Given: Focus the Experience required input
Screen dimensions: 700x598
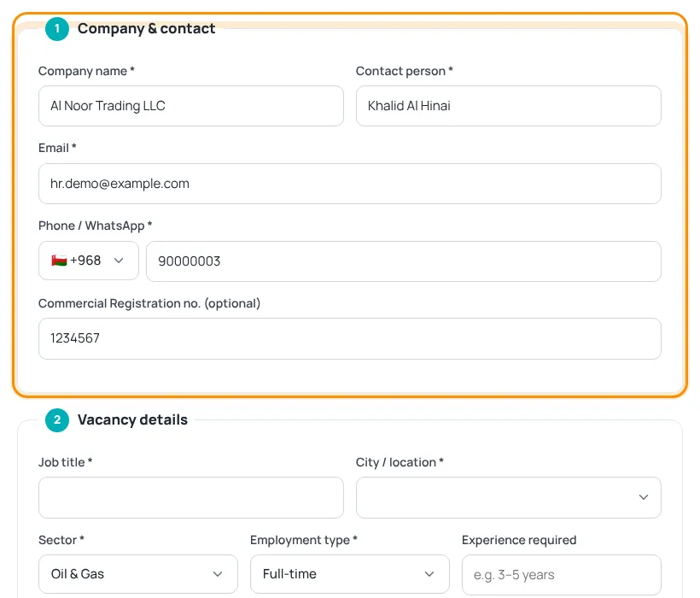Looking at the screenshot, I should [x=561, y=575].
